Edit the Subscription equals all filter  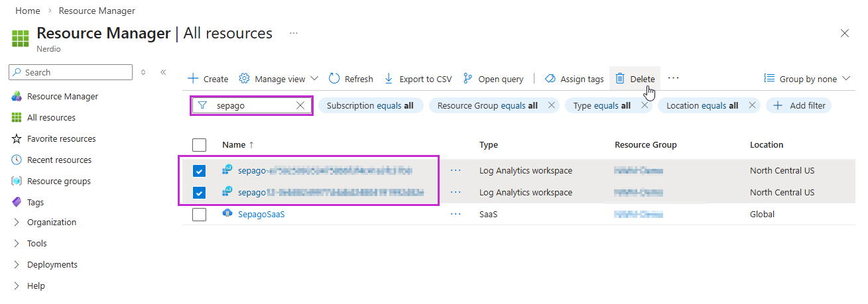[370, 105]
